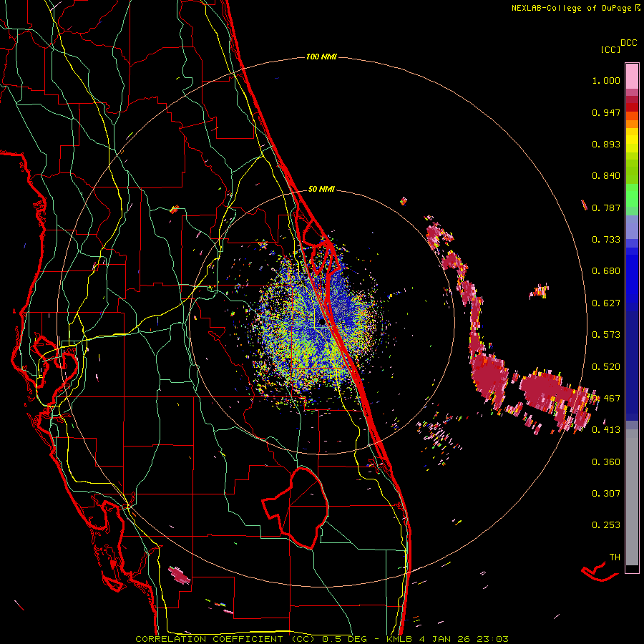Select the 0.307 scale value

point(606,494)
